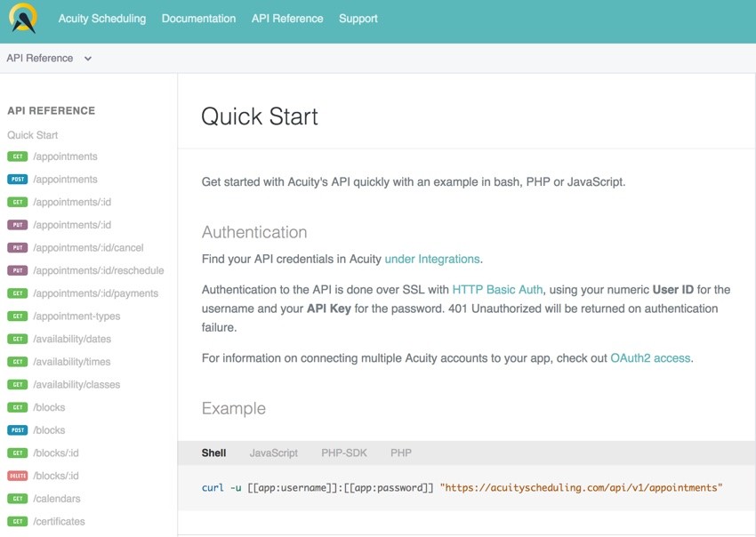Click DELETE badge for /blocks/:id
This screenshot has height=537, width=756.
(x=18, y=476)
